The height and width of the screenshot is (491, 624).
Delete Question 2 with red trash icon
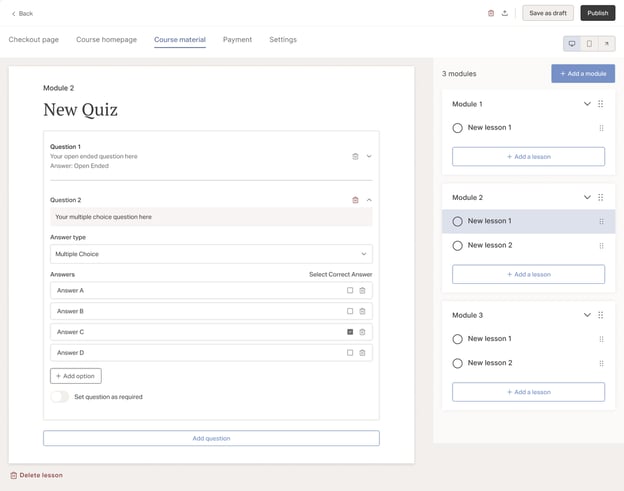tap(355, 200)
